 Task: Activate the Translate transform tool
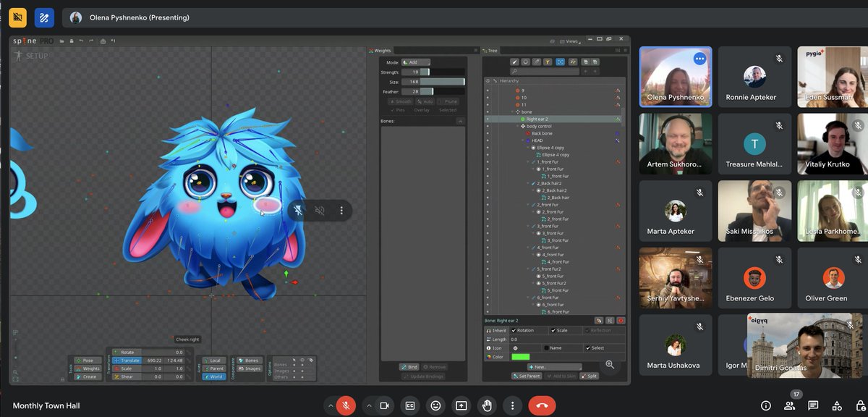(x=127, y=361)
